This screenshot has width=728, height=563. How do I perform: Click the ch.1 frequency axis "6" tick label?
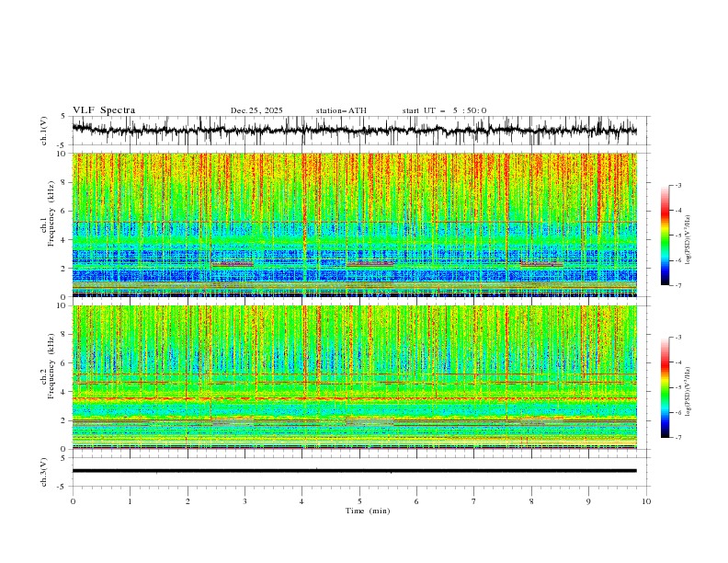point(63,211)
